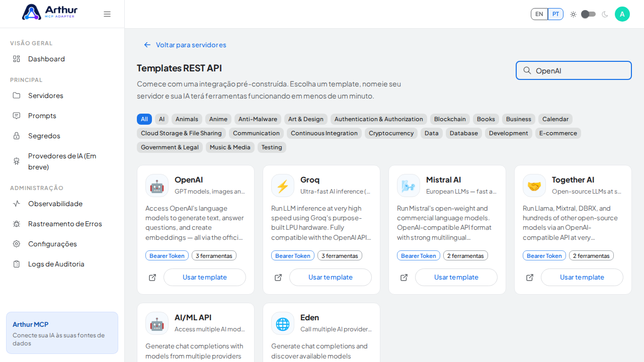This screenshot has height=362, width=644.
Task: Filter by Music & Media category
Action: [x=230, y=147]
